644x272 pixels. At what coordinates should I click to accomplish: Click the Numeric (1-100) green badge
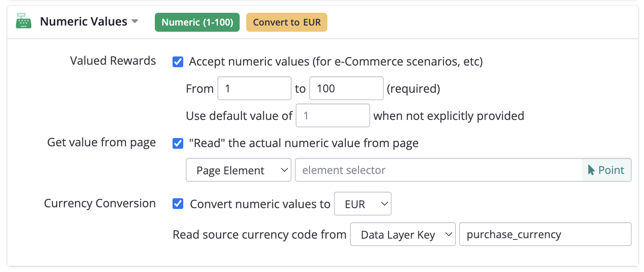(197, 22)
